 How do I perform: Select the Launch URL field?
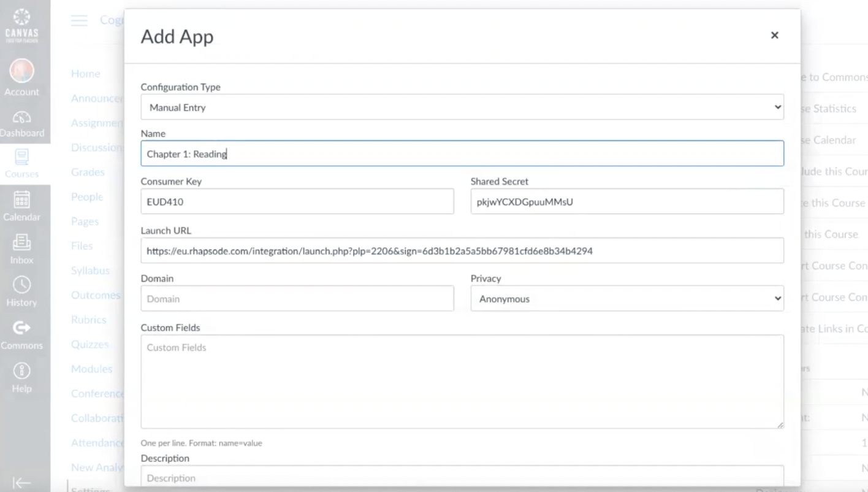(x=462, y=251)
